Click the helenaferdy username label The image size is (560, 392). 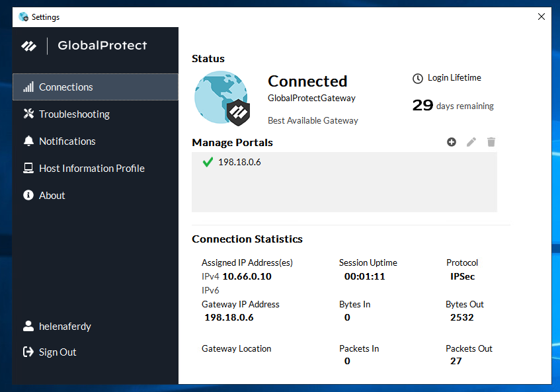point(65,327)
